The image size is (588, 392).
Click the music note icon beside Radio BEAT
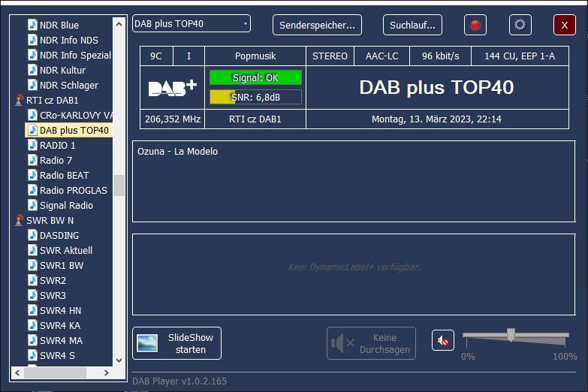[32, 176]
